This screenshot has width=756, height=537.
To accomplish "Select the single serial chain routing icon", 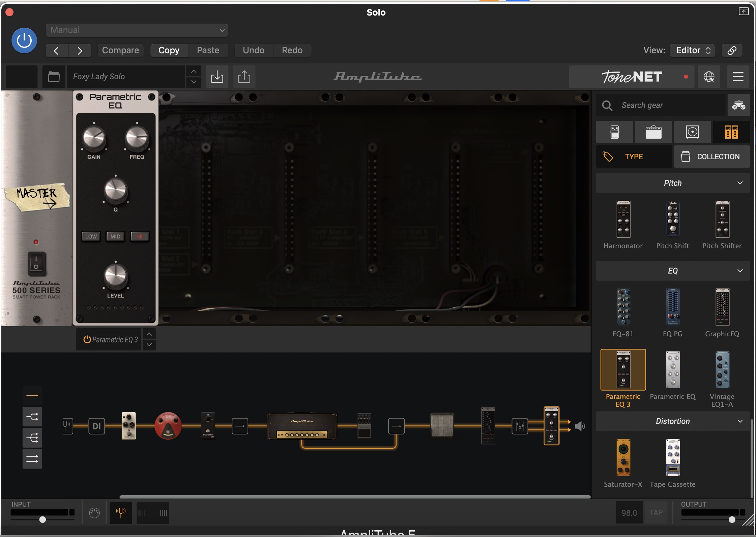I will point(32,395).
